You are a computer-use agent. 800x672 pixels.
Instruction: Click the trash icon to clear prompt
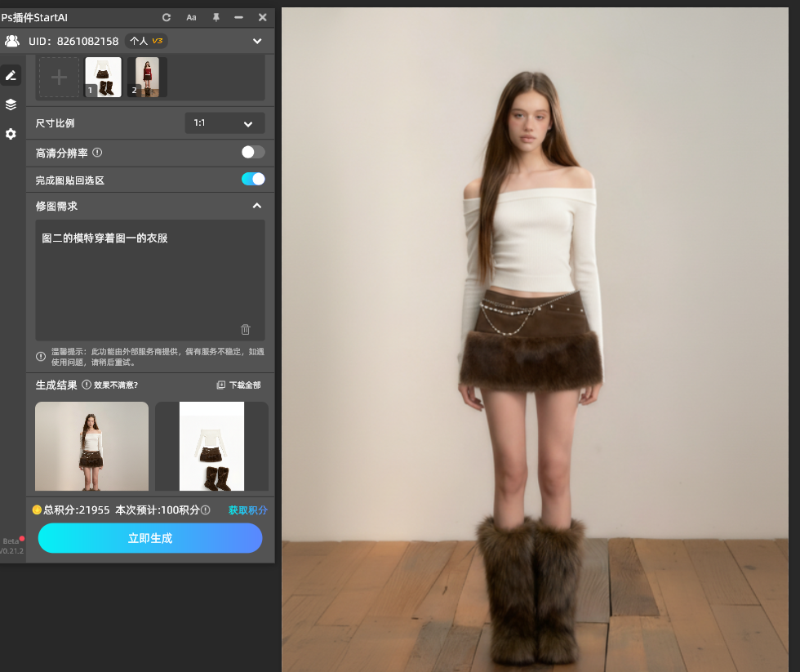[246, 330]
